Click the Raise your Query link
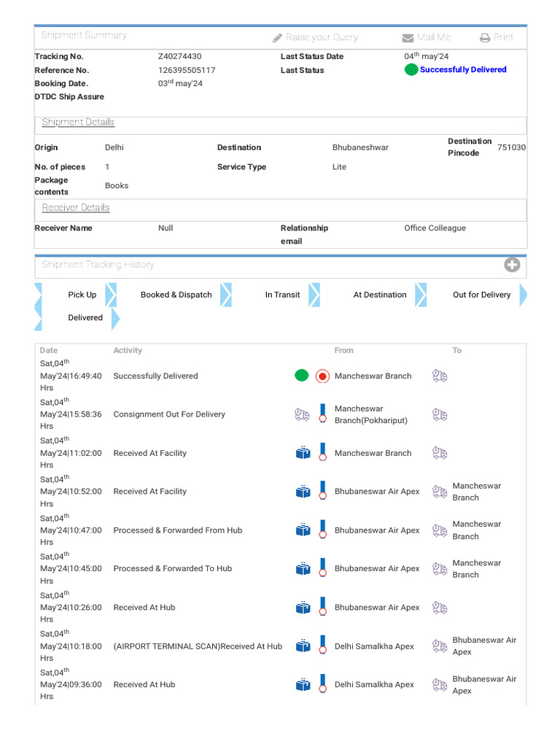This screenshot has width=560, height=747. [x=322, y=37]
